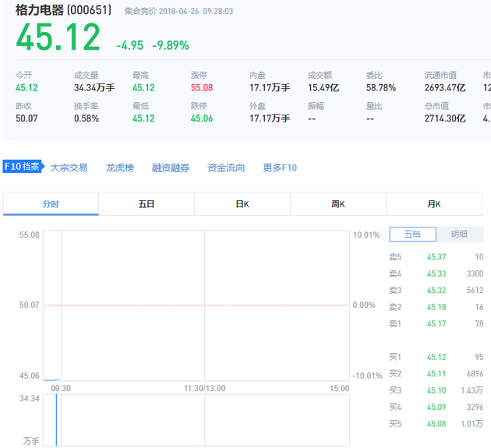
Task: View the 资金流向 page
Action: (226, 168)
